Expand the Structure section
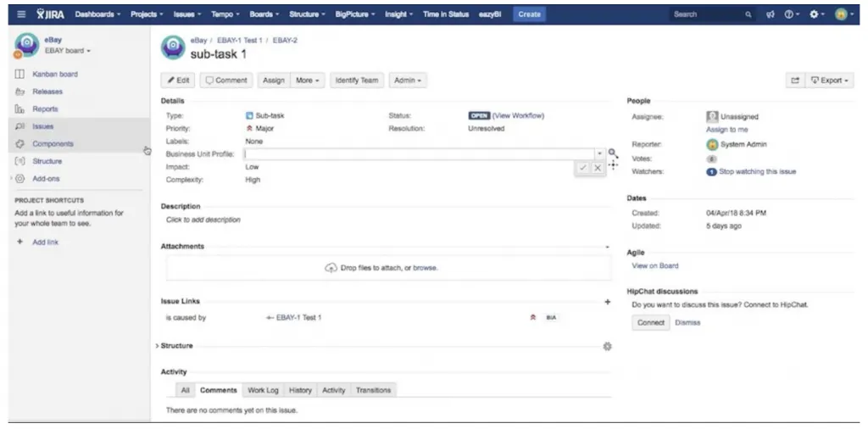 coord(157,346)
